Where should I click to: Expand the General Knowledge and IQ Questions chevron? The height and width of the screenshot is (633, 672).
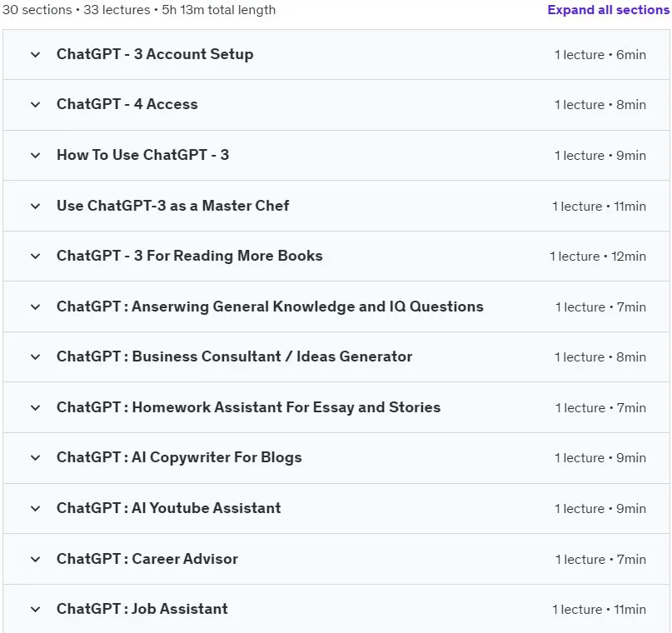click(36, 307)
